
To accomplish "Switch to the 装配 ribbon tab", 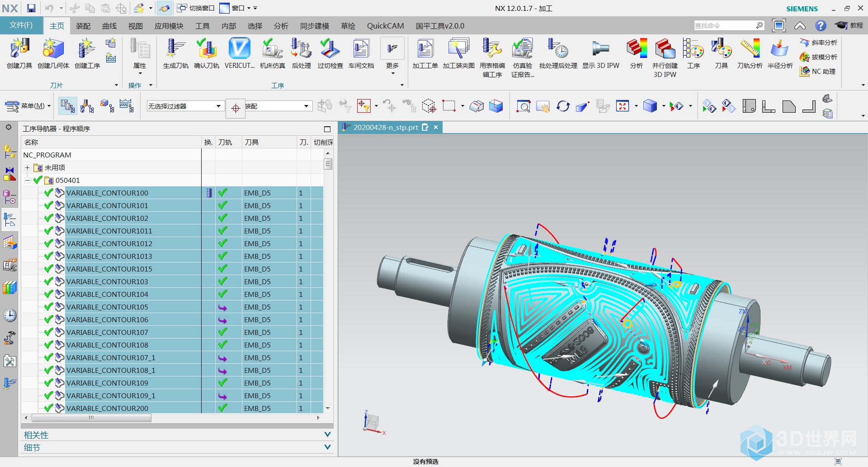I will pos(83,26).
